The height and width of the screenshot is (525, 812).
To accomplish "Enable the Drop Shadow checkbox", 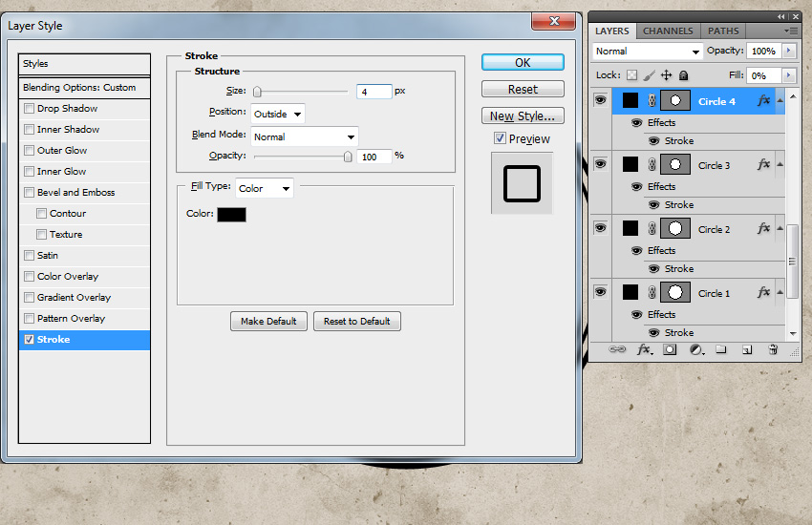I will (x=30, y=109).
